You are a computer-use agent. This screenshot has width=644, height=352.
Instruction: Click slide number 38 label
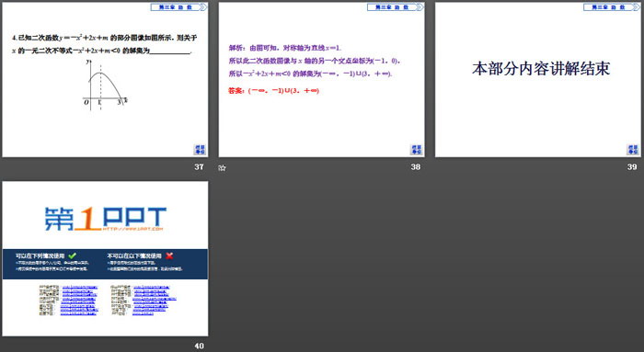(416, 167)
